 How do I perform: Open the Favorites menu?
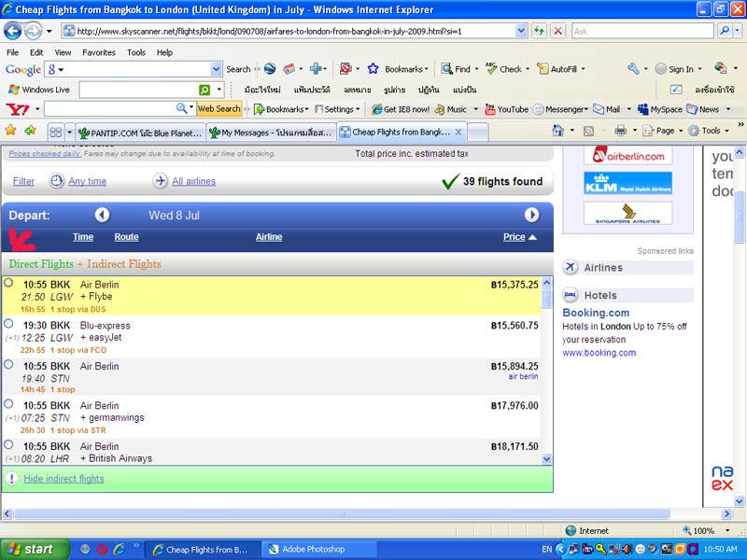click(x=99, y=52)
